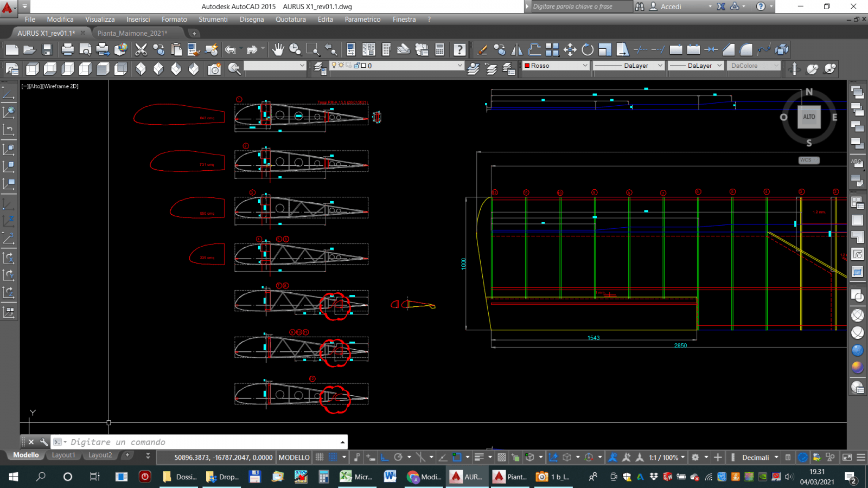Toggle lineweight display in status bar
Screen dimensions: 868x488
479,457
